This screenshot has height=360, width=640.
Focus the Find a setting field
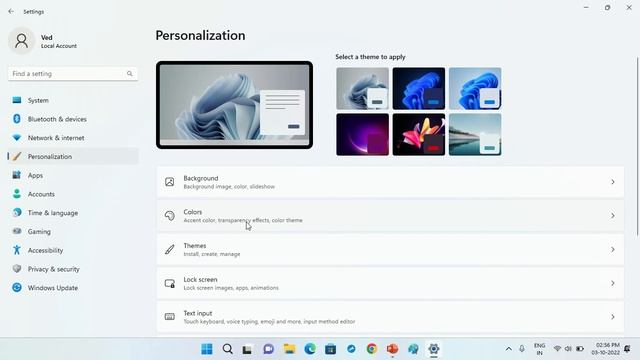pos(73,73)
